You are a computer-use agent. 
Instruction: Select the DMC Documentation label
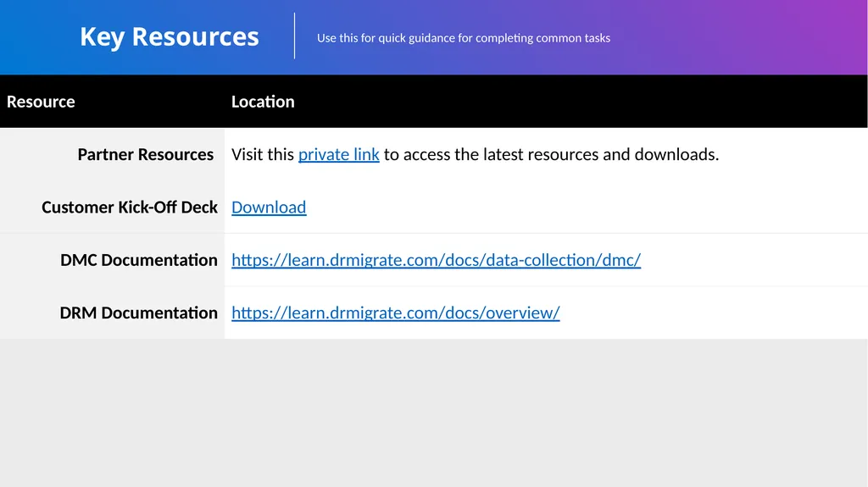click(139, 260)
